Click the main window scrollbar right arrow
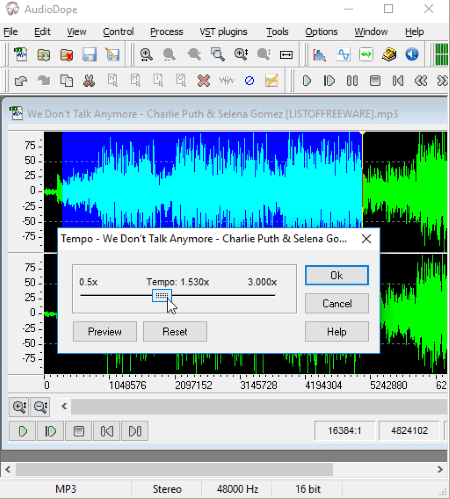 [x=440, y=469]
